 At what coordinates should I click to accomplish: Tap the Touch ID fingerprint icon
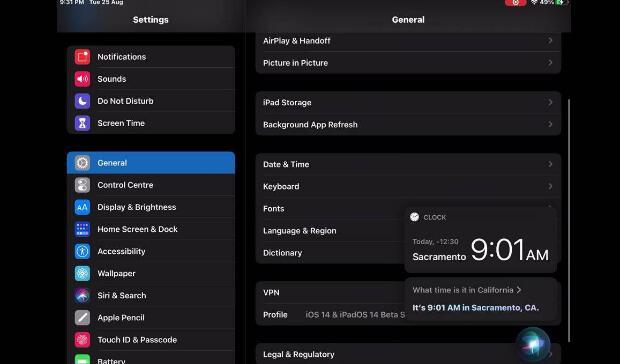point(82,340)
